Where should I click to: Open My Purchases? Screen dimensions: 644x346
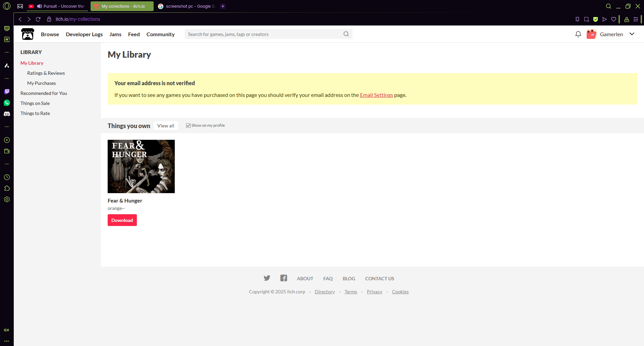pyautogui.click(x=42, y=83)
